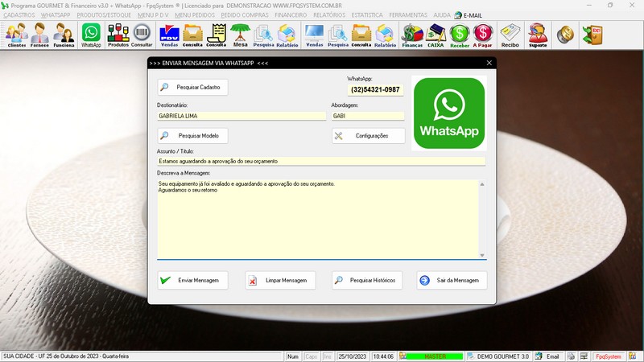Open the Mesa table icon

[x=240, y=35]
